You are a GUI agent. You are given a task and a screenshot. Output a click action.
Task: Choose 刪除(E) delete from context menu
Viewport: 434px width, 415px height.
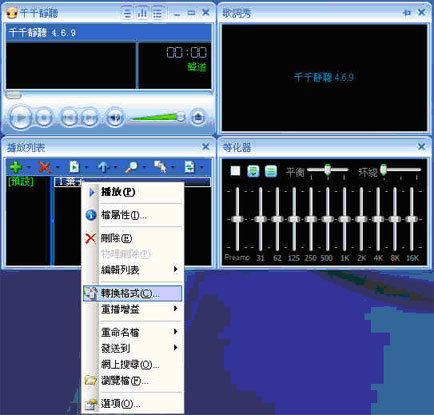(133, 238)
